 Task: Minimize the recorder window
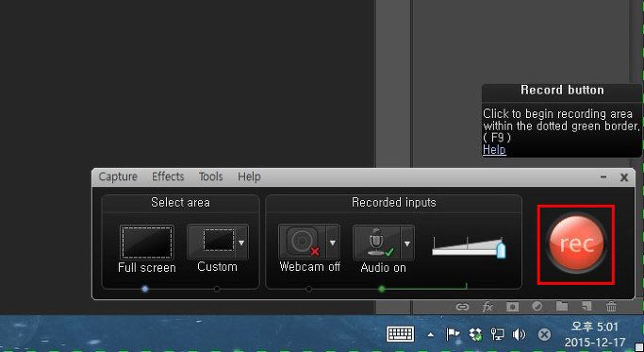coord(603,176)
